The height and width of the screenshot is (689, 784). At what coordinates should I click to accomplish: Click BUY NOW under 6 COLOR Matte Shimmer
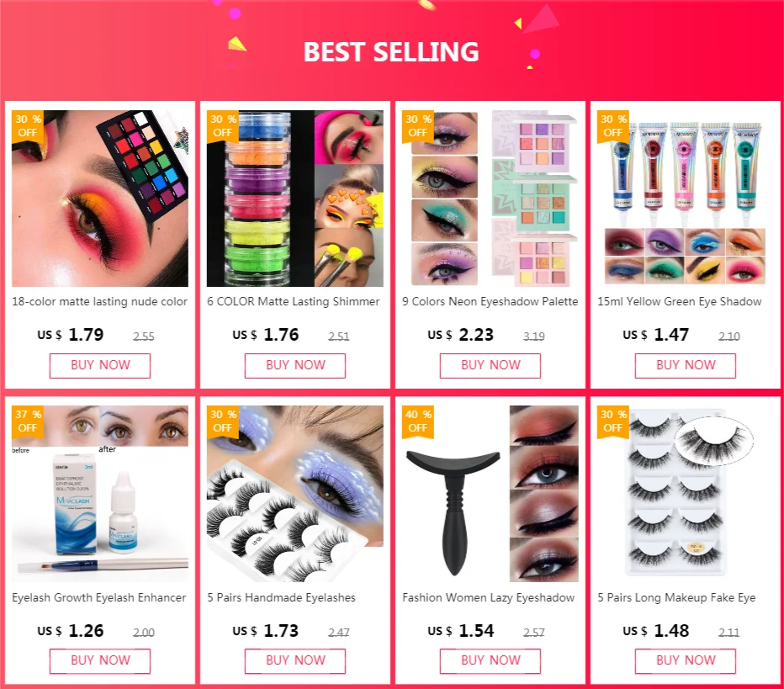295,365
